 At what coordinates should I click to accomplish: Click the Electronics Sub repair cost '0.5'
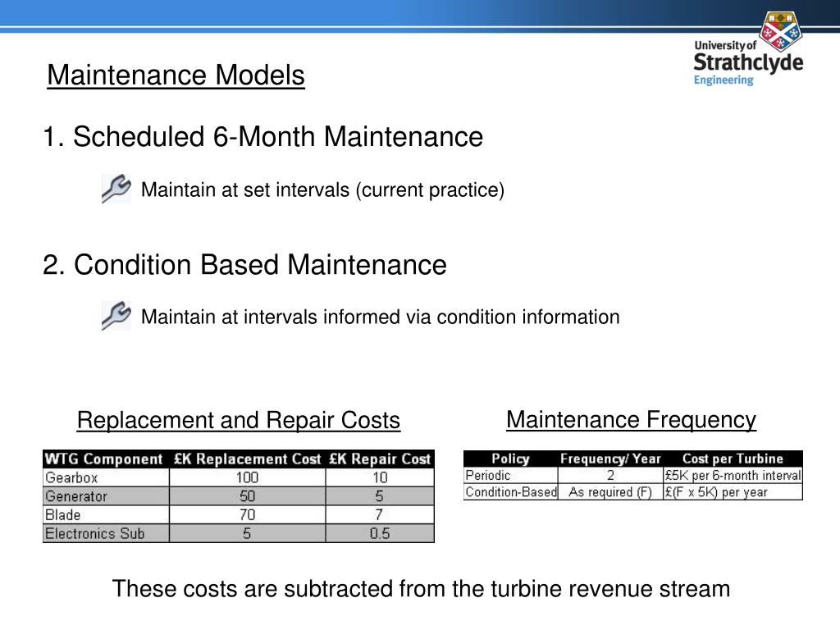pyautogui.click(x=380, y=533)
